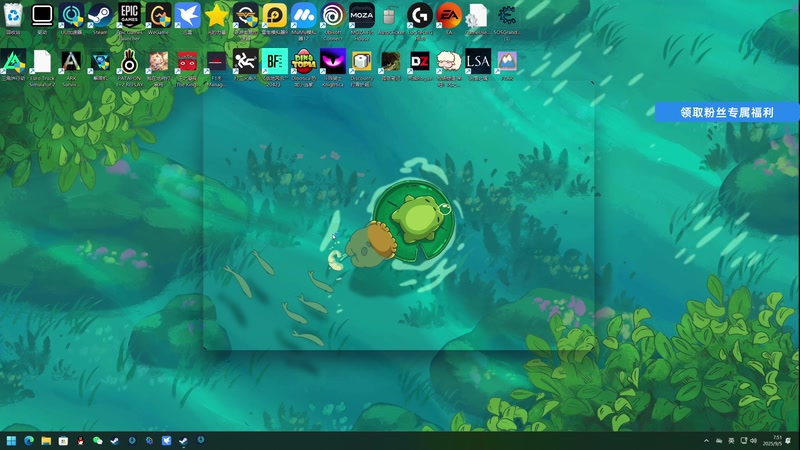Viewport: 800px width, 450px height.
Task: Select the falling stickman game shortcut
Action: tap(246, 62)
